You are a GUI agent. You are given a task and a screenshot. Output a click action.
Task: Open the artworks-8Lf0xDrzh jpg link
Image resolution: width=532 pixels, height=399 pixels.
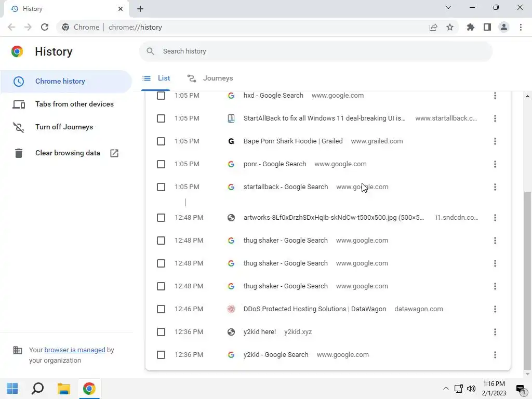pos(334,218)
